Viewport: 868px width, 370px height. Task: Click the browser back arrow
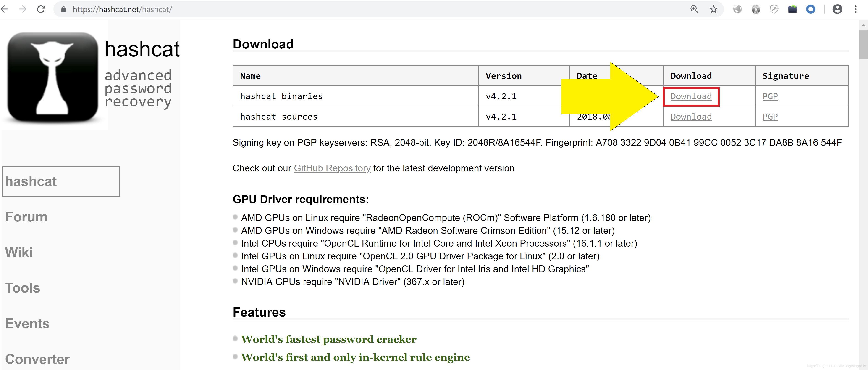click(x=5, y=9)
